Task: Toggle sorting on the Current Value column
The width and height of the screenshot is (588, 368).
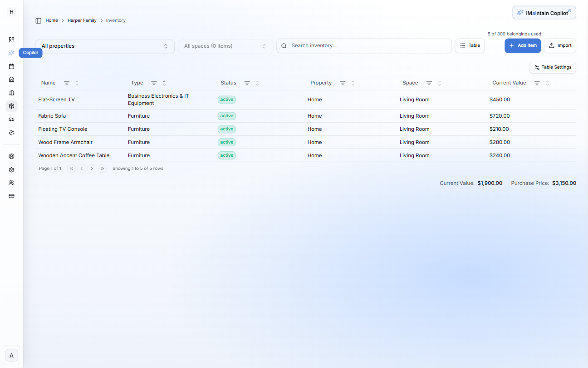Action: 547,83
